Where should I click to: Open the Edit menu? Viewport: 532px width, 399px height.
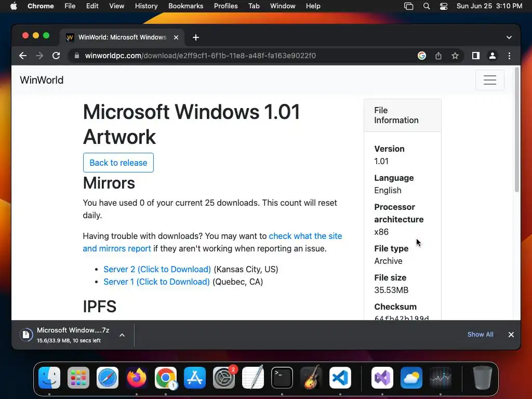pos(92,6)
